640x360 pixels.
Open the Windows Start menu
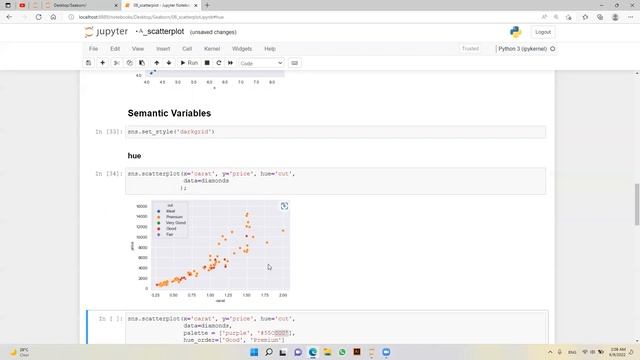click(254, 352)
